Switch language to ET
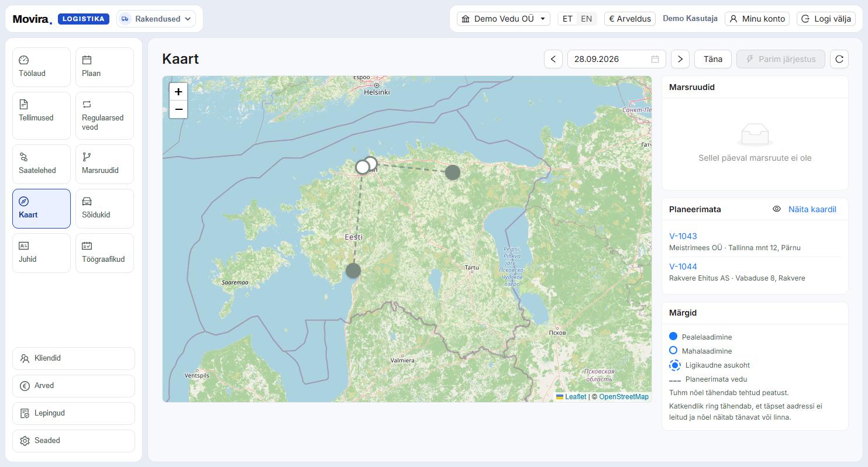The image size is (868, 467). (x=567, y=19)
